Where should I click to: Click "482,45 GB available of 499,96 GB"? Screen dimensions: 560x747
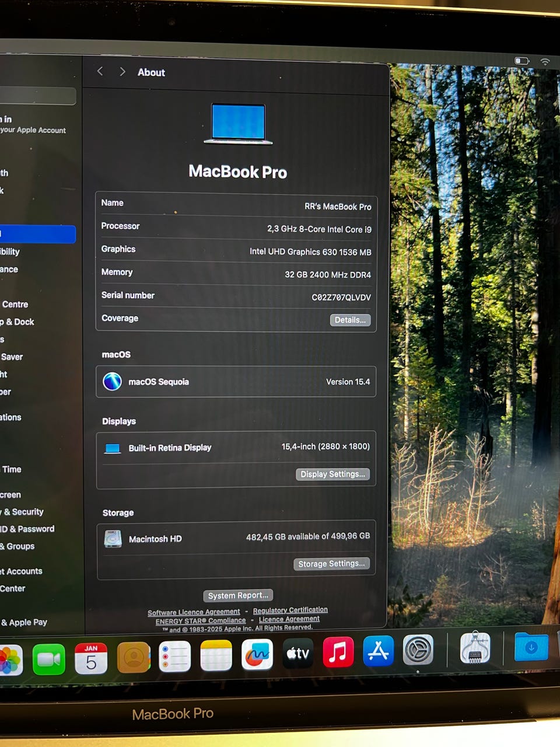tap(308, 536)
